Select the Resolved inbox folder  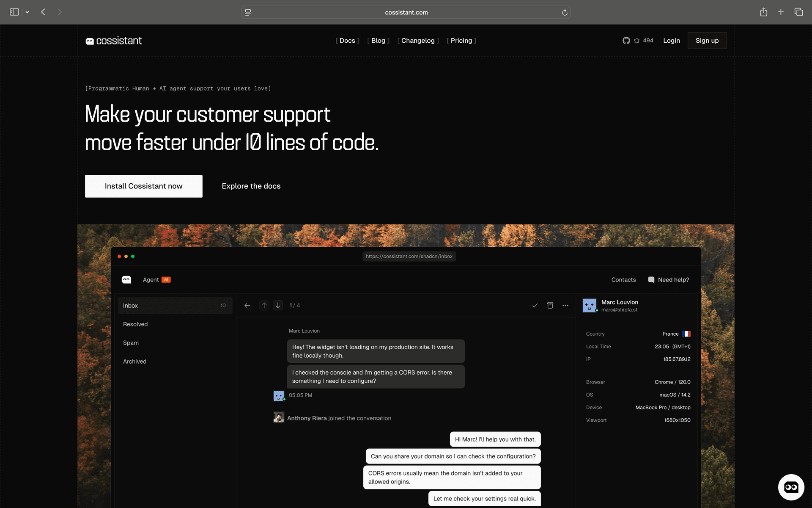tap(135, 324)
